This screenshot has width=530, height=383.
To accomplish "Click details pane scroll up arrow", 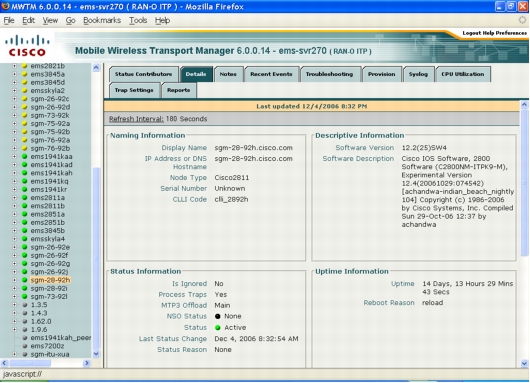I will pos(524,104).
